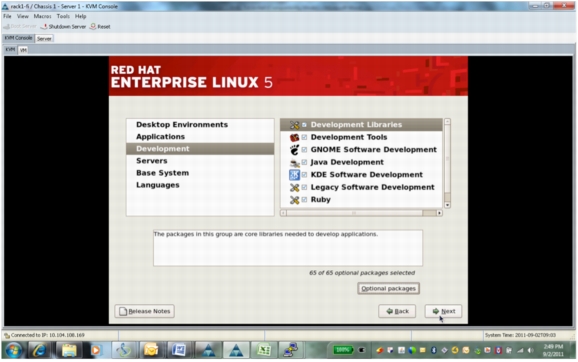Click the Optional packages button
The height and width of the screenshot is (362, 578).
(388, 288)
